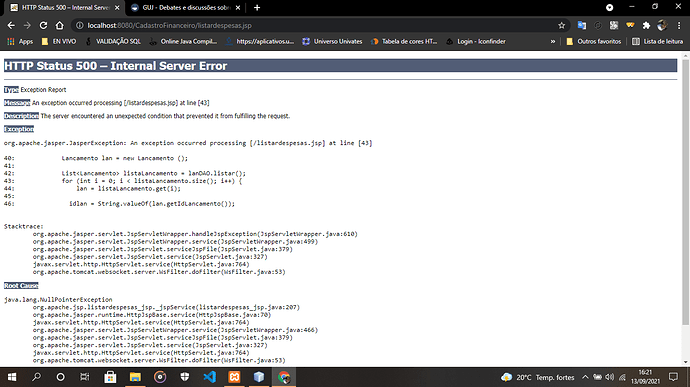Show hidden system tray icons arrow

585,377
